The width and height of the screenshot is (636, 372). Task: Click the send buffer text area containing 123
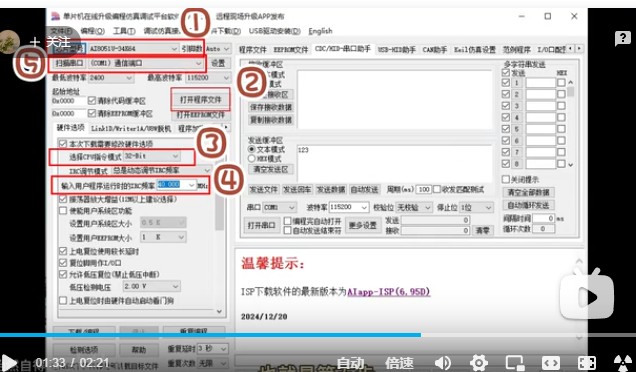[395, 163]
